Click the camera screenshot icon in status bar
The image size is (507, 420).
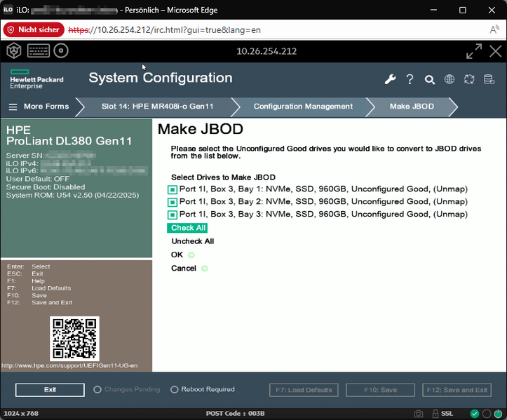[418, 414]
